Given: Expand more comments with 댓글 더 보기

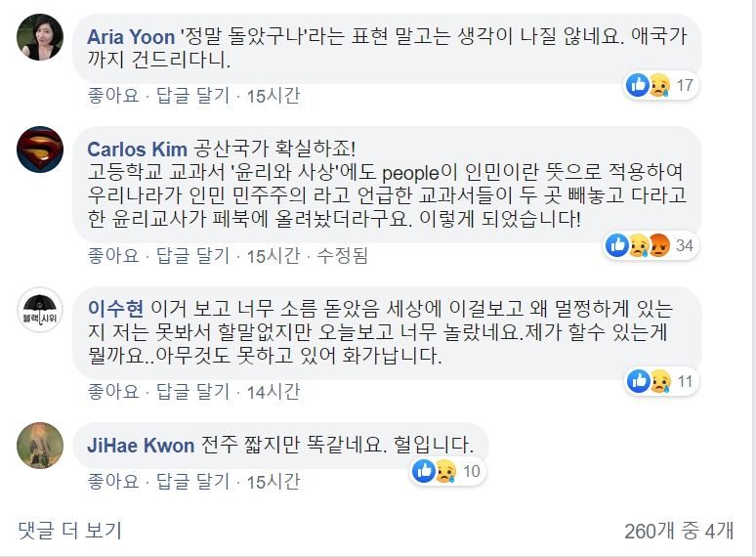Looking at the screenshot, I should pos(69,531).
